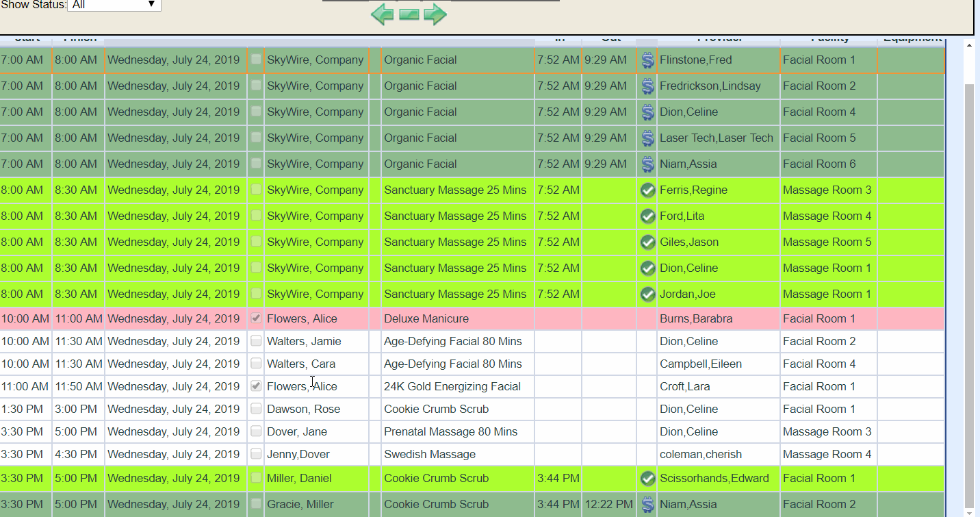The image size is (980, 517).
Task: Click the green center rectangle between arrows
Action: 409,15
